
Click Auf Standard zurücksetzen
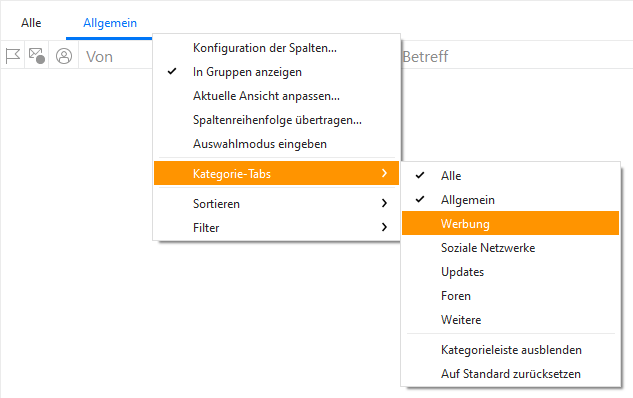[510, 374]
